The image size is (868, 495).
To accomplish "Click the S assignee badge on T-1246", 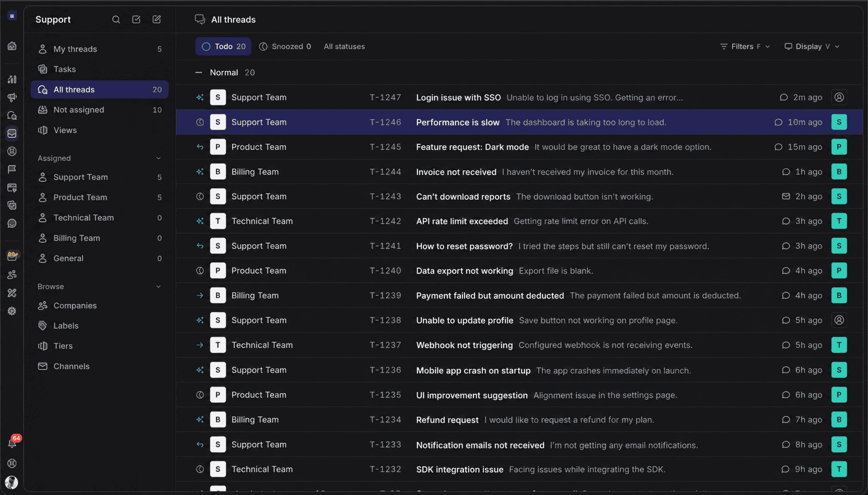I will click(839, 122).
